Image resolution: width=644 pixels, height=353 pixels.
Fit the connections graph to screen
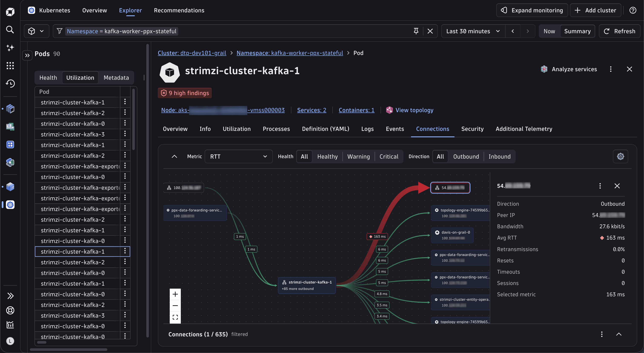(175, 317)
